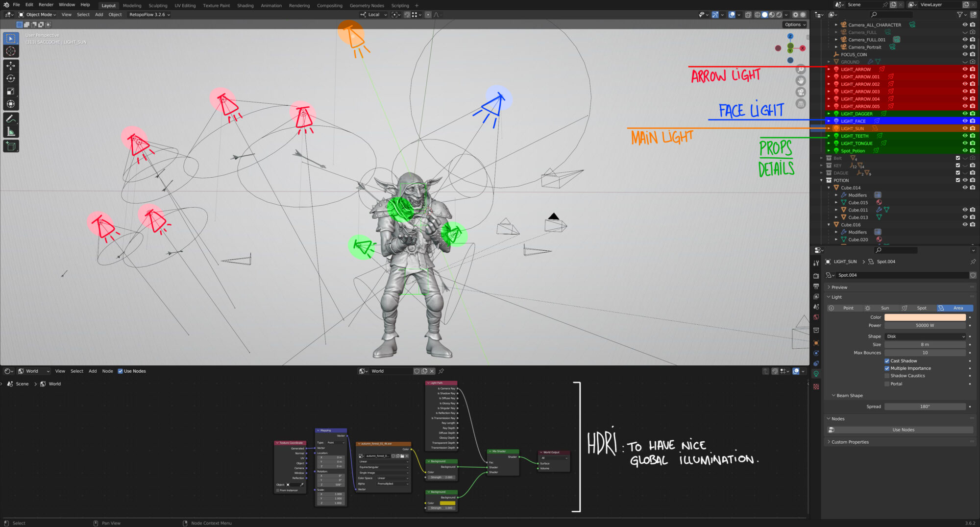Hide LIGHT_SUN in viewport via eye icon

click(965, 128)
